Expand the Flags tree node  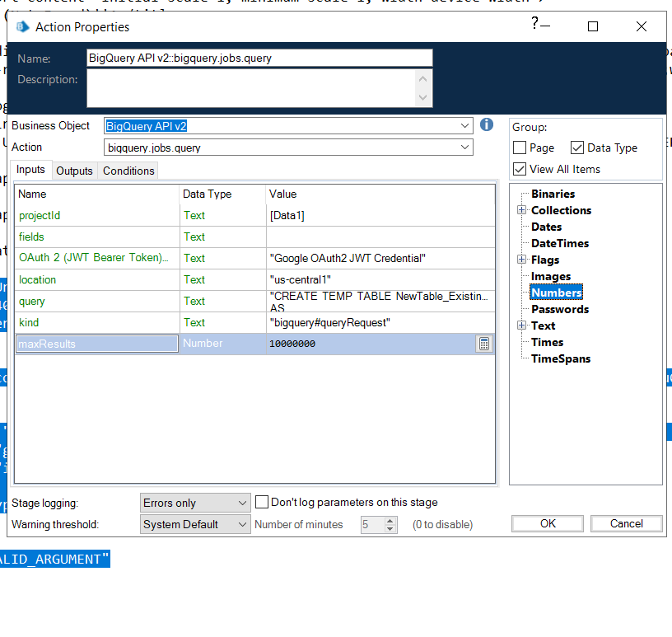[x=521, y=260]
